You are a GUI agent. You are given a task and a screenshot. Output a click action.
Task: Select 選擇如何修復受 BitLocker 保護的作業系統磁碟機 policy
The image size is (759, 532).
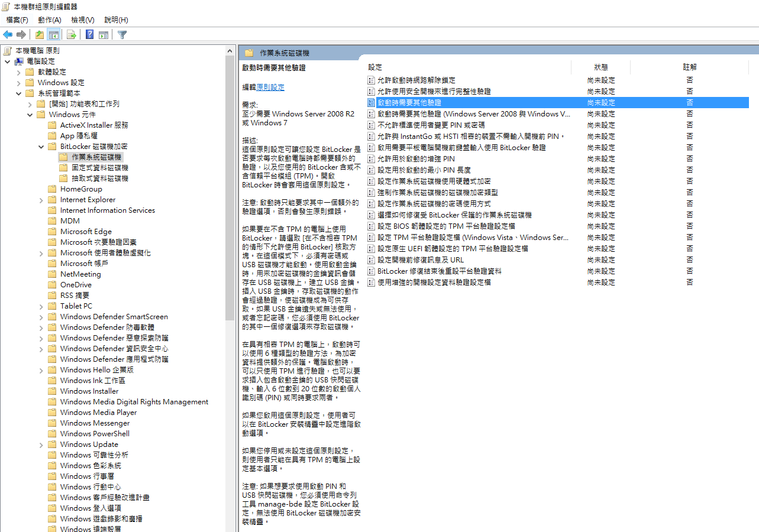[x=454, y=215]
